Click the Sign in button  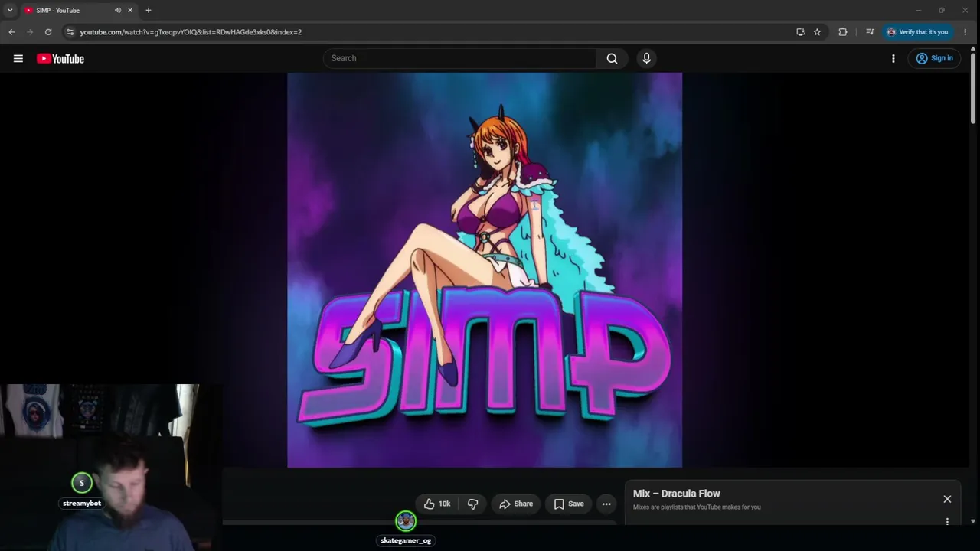(934, 58)
